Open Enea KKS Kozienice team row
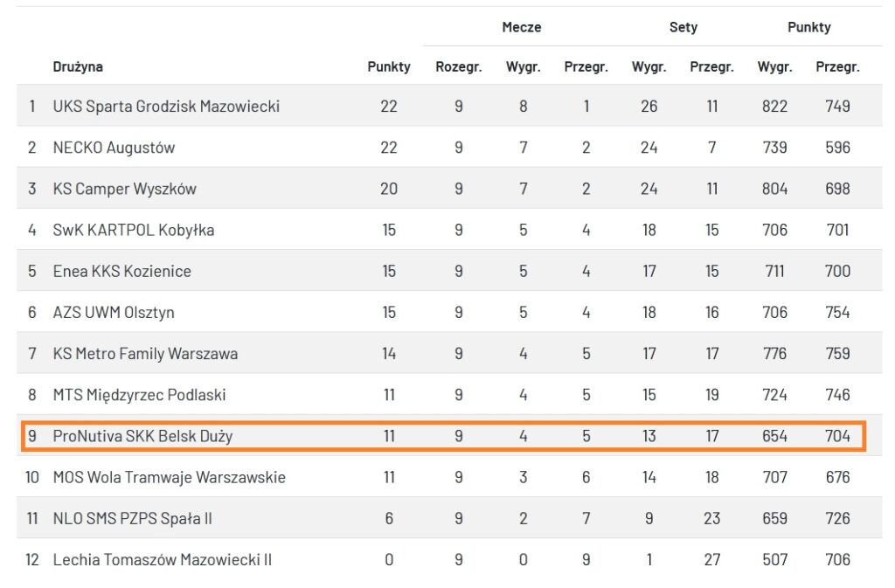 [122, 271]
